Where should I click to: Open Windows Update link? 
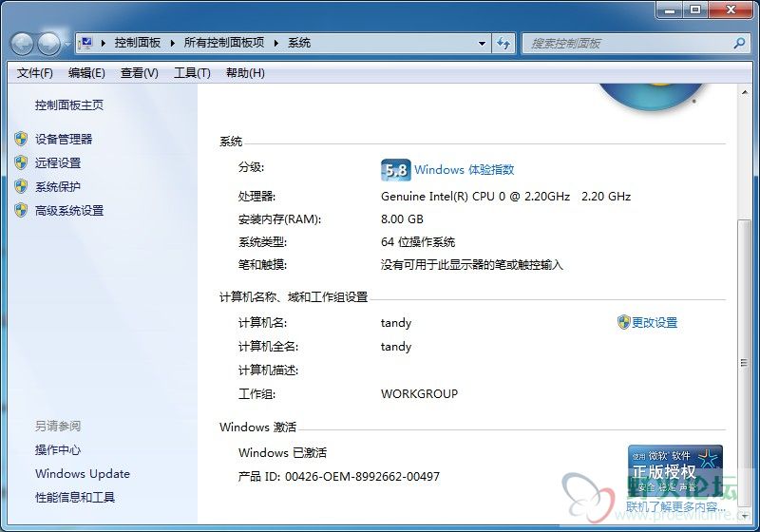pyautogui.click(x=83, y=474)
